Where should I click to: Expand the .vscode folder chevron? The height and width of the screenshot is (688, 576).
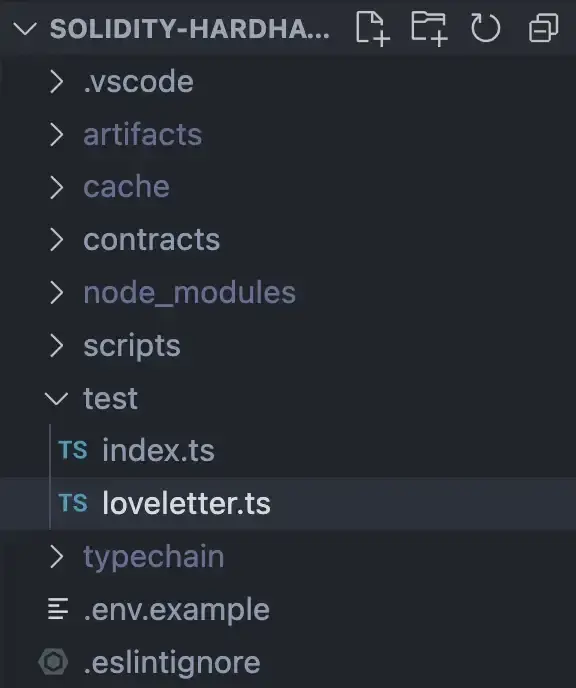[56, 82]
